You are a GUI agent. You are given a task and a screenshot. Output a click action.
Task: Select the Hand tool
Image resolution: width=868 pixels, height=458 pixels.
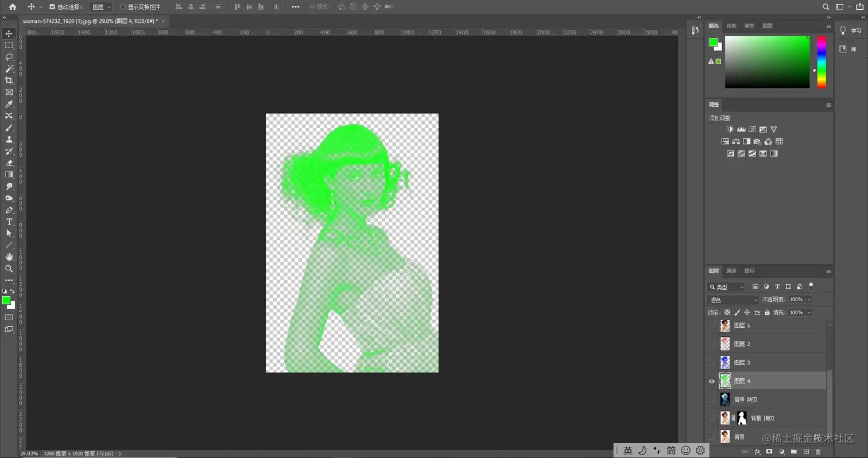9,257
